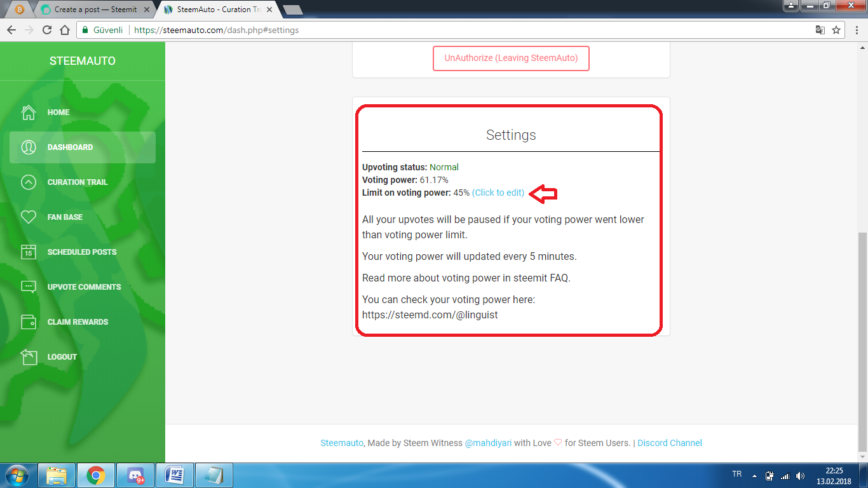Click the network signal tray icon

coord(785,475)
